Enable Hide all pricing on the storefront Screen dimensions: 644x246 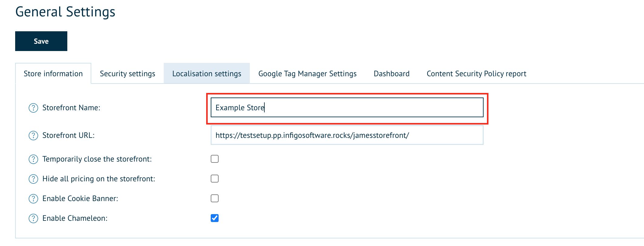coord(215,179)
